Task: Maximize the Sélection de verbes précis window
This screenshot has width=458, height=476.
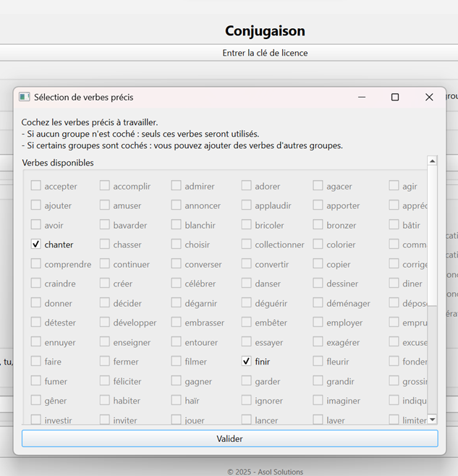Action: click(x=395, y=97)
